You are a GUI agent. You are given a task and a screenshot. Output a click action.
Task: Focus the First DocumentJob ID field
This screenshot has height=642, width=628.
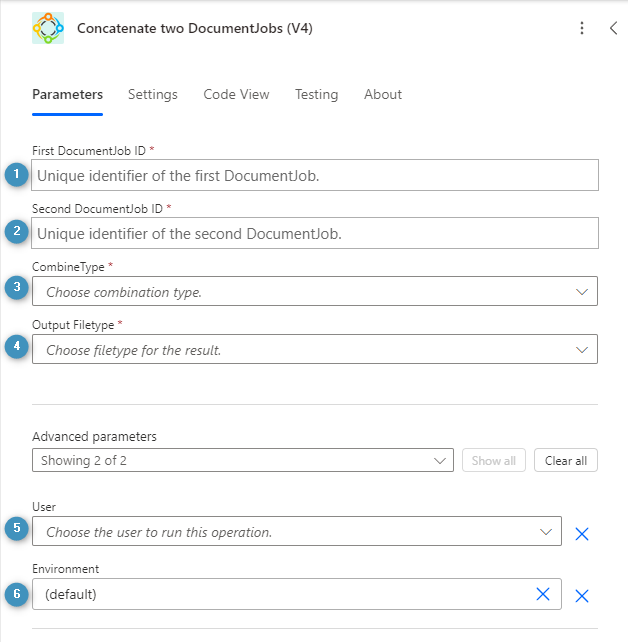click(x=315, y=175)
